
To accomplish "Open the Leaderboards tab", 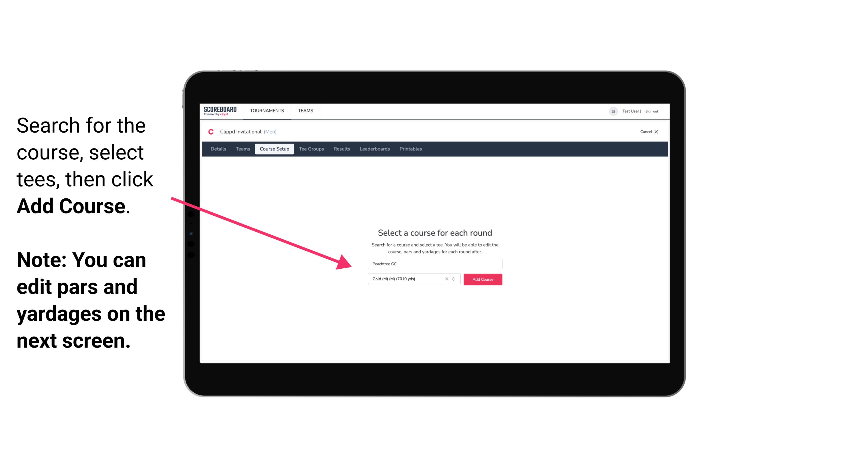I will 375,149.
